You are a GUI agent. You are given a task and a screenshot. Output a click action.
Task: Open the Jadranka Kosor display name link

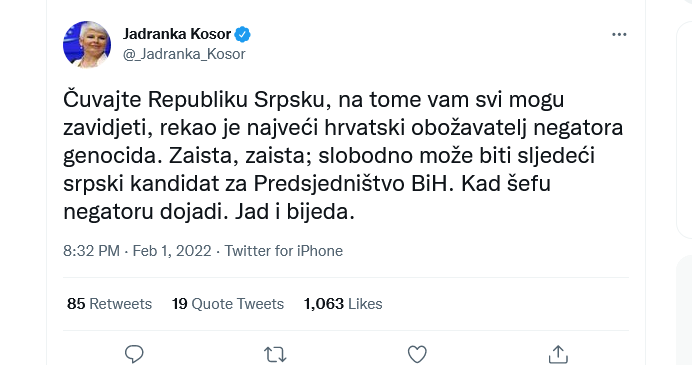pyautogui.click(x=177, y=34)
